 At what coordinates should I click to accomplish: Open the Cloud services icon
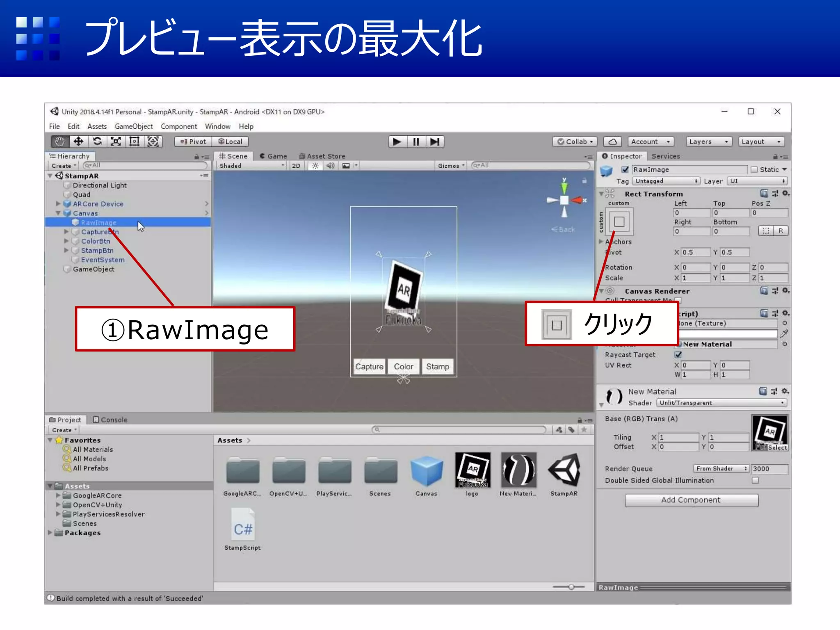pos(612,142)
